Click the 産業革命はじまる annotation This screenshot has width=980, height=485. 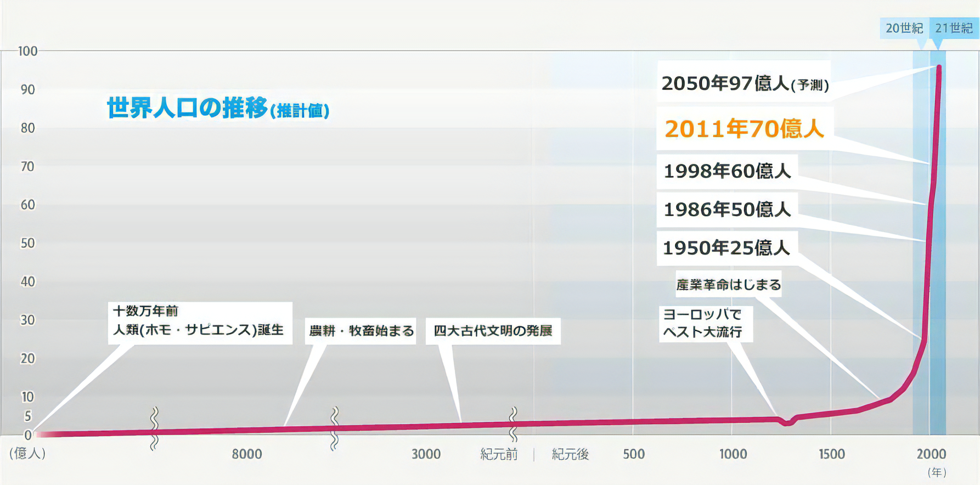pyautogui.click(x=728, y=285)
